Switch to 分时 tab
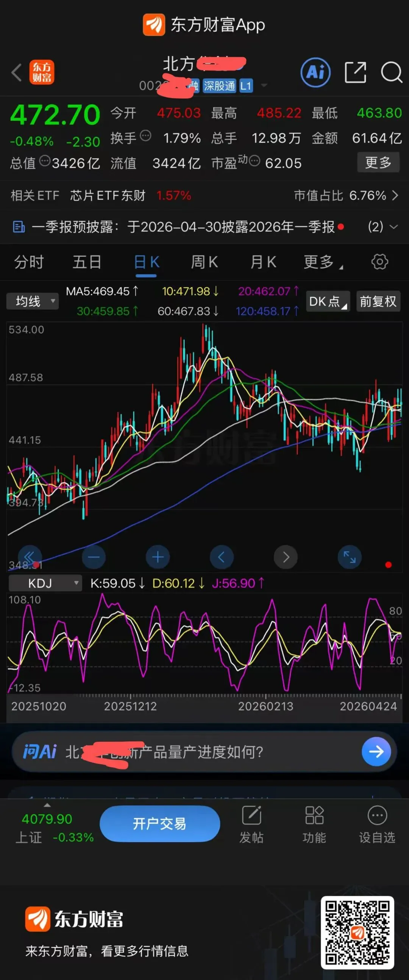The image size is (409, 980). coord(29,262)
